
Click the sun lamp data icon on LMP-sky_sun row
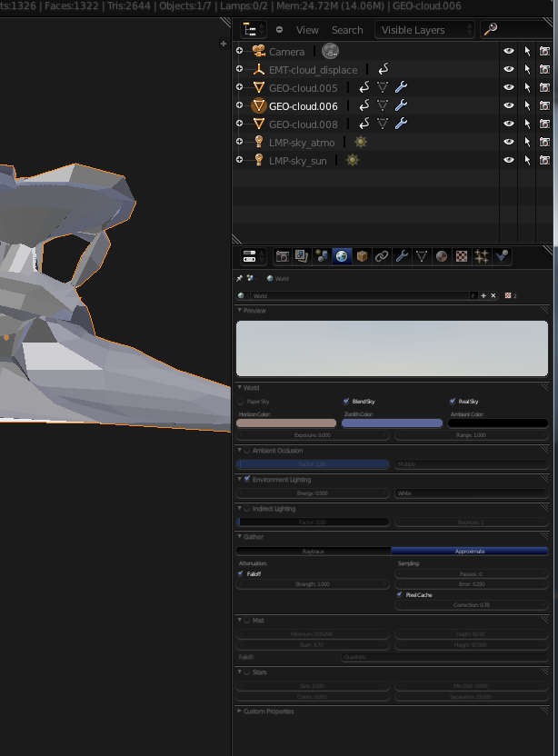click(x=353, y=161)
